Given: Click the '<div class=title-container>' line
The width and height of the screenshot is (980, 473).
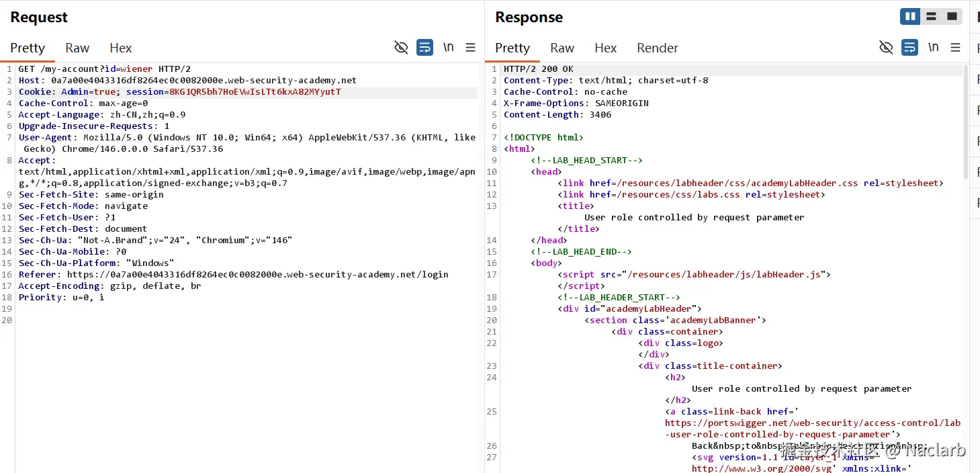Looking at the screenshot, I should [710, 365].
